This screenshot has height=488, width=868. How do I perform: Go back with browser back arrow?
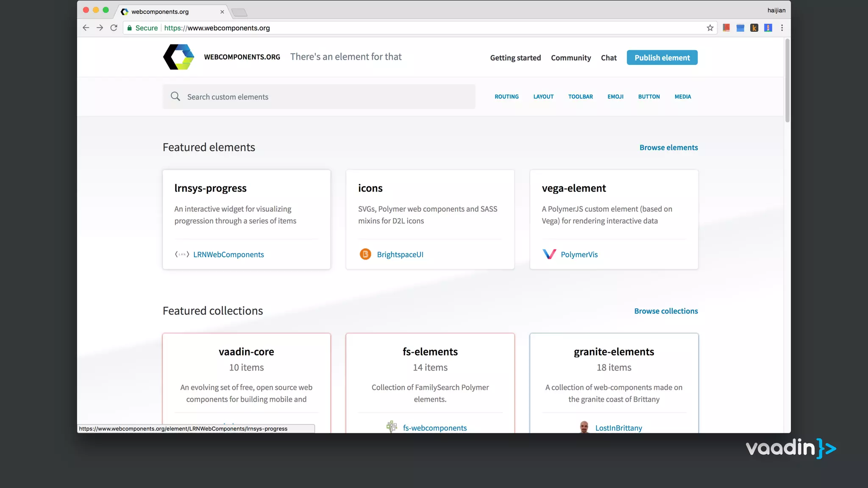tap(86, 28)
